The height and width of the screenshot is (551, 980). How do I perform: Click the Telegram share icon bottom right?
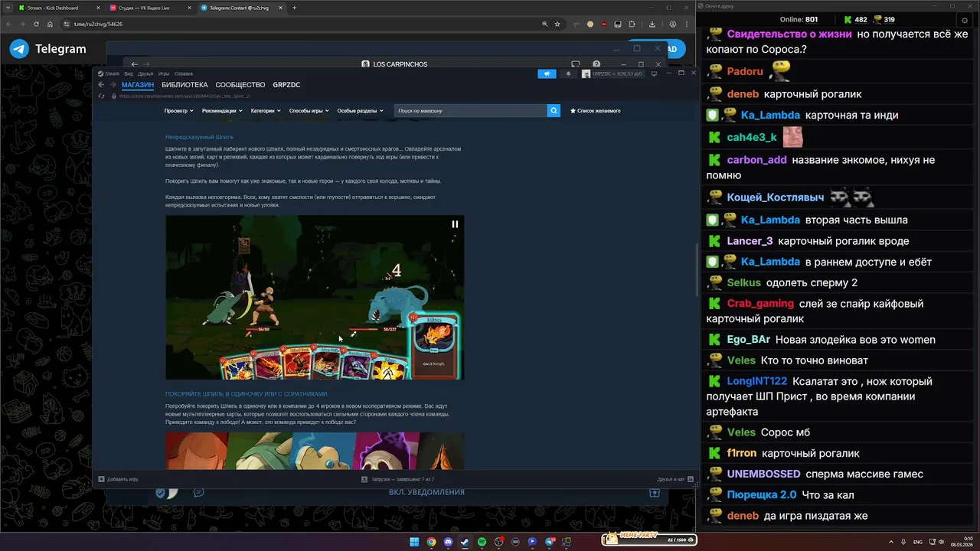(655, 493)
